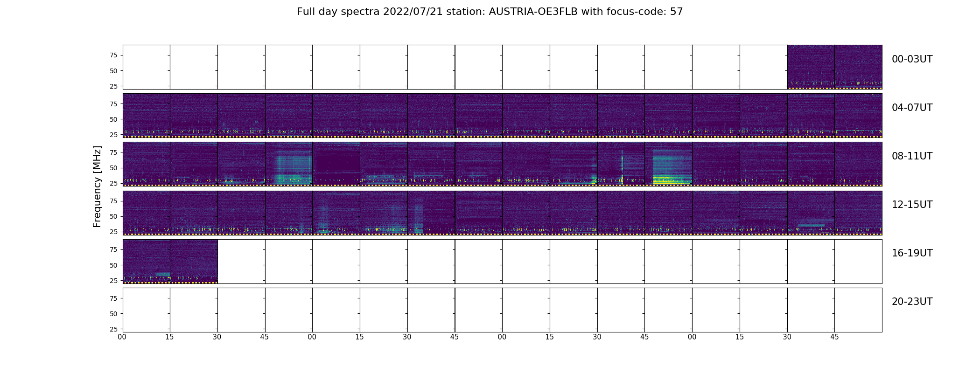Open the 08:45 broadband emission panel in 08-11UT row

pyautogui.click(x=288, y=164)
